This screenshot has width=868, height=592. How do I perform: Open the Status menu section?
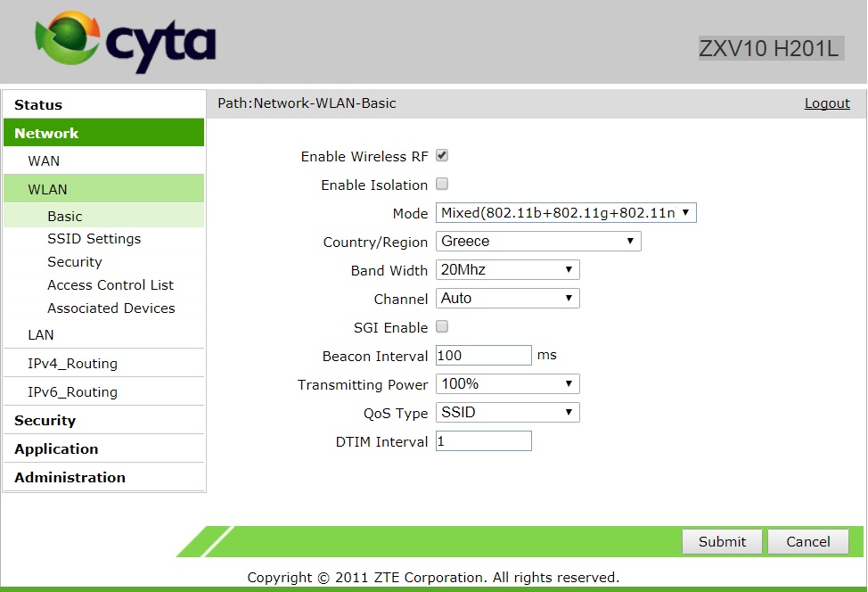[104, 104]
